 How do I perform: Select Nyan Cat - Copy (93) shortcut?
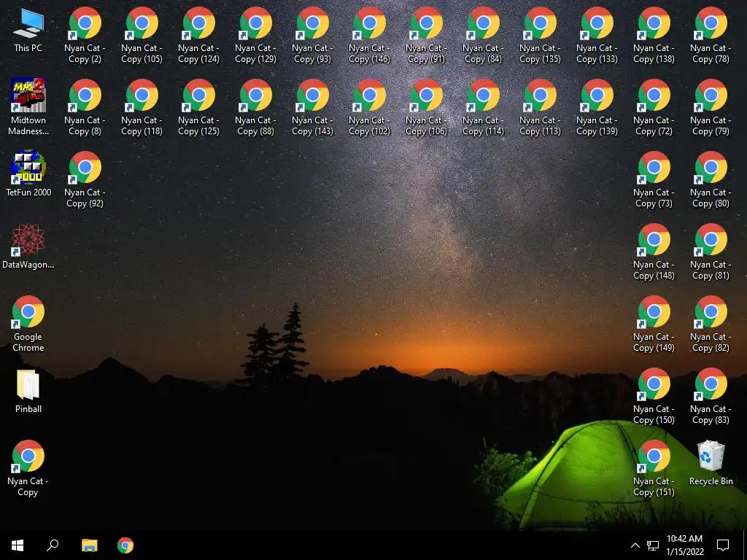[312, 35]
